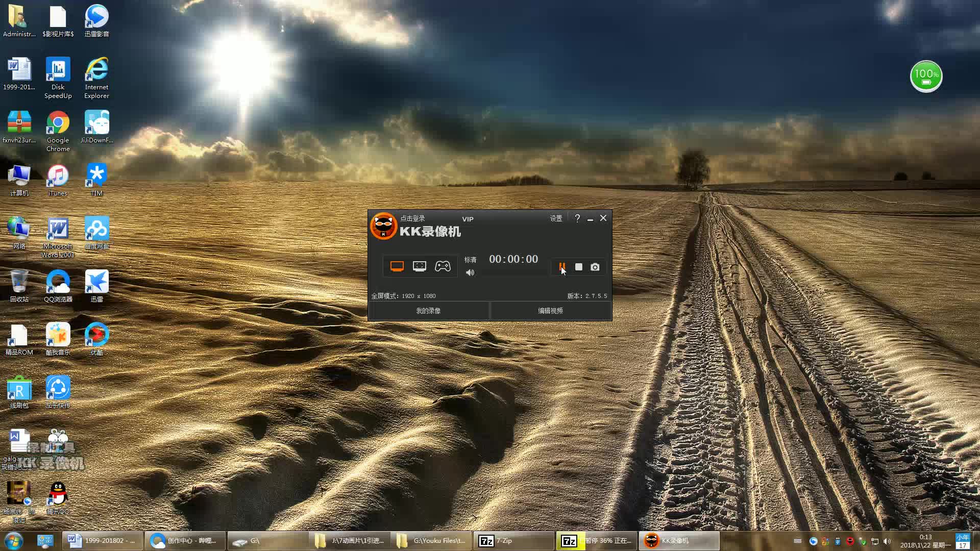The width and height of the screenshot is (980, 551).
Task: Open 设置 settings in KK recorder
Action: click(x=556, y=218)
